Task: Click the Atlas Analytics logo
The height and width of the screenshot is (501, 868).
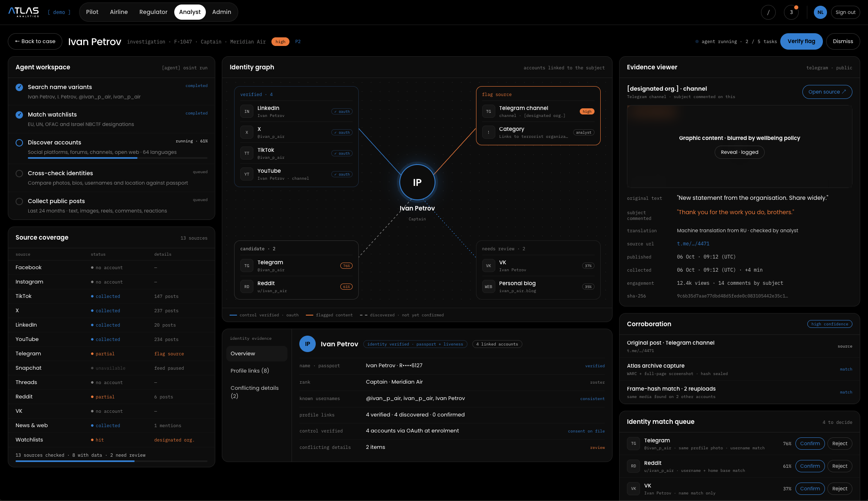Action: click(x=24, y=12)
